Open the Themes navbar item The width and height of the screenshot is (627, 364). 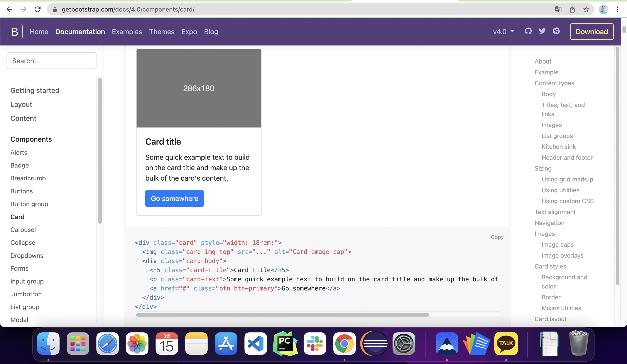[162, 32]
